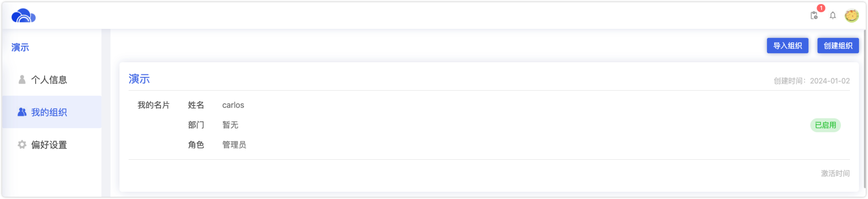This screenshot has height=199, width=868.
Task: Click the 创建组织 button
Action: [838, 46]
